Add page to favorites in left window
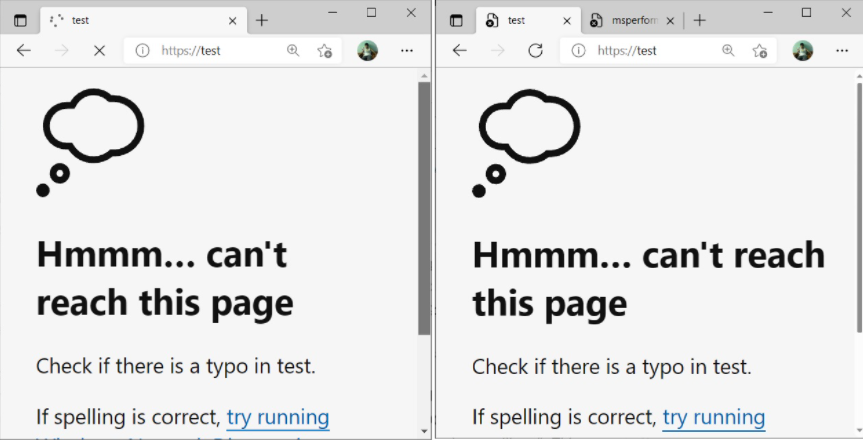The width and height of the screenshot is (863, 440). [x=324, y=51]
